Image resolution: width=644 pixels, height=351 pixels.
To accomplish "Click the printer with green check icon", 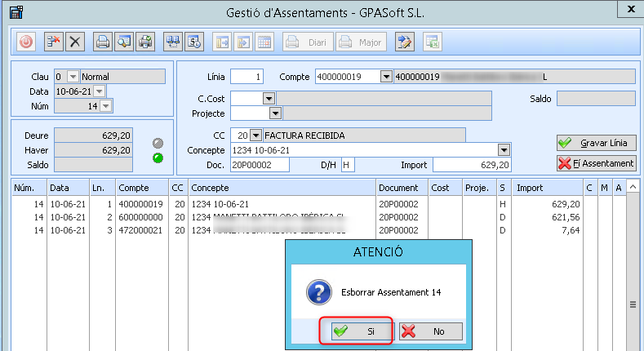I will pos(145,41).
